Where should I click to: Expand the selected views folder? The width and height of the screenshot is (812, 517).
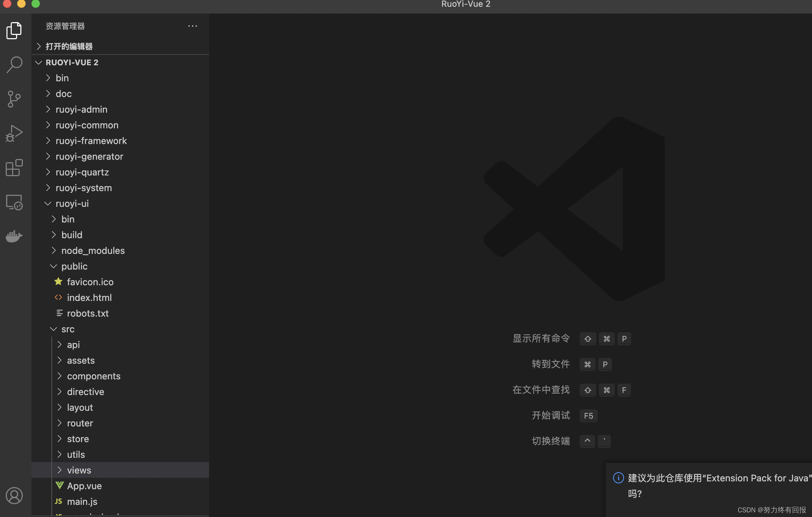[120, 470]
